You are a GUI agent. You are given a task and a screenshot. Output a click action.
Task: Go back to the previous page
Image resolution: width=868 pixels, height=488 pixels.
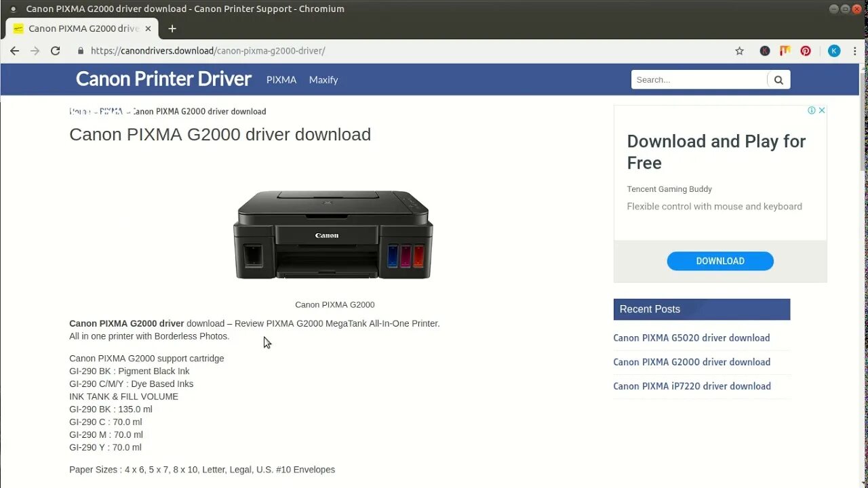(14, 51)
